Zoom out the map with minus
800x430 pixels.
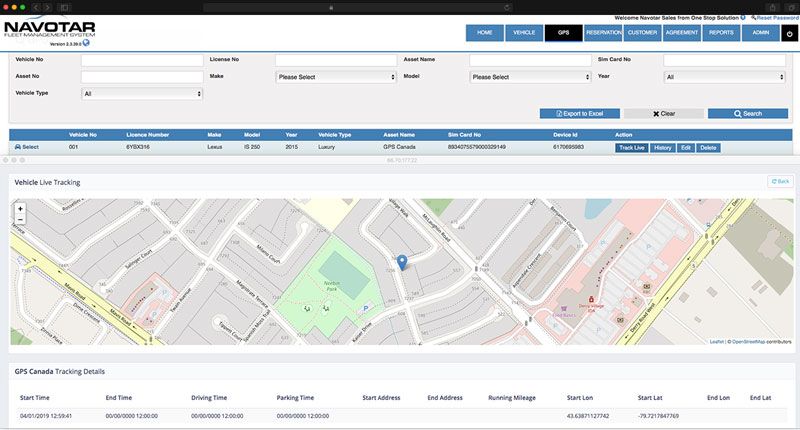click(20, 219)
